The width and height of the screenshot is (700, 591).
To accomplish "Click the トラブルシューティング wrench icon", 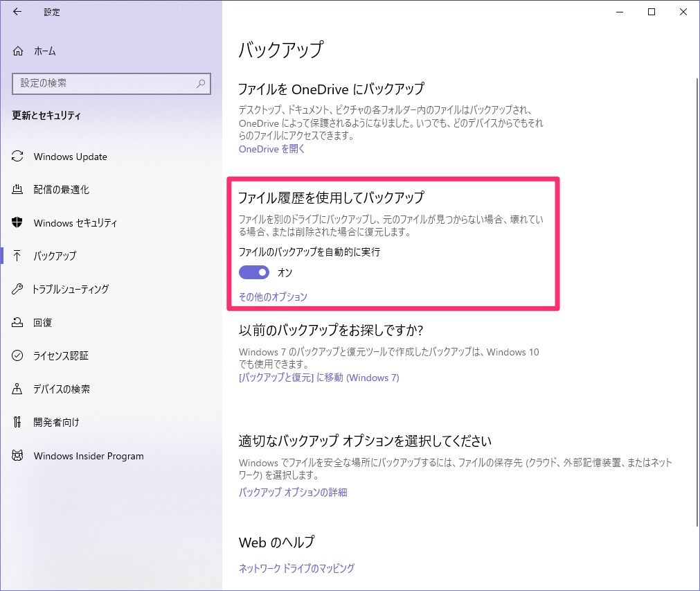I will tap(17, 289).
